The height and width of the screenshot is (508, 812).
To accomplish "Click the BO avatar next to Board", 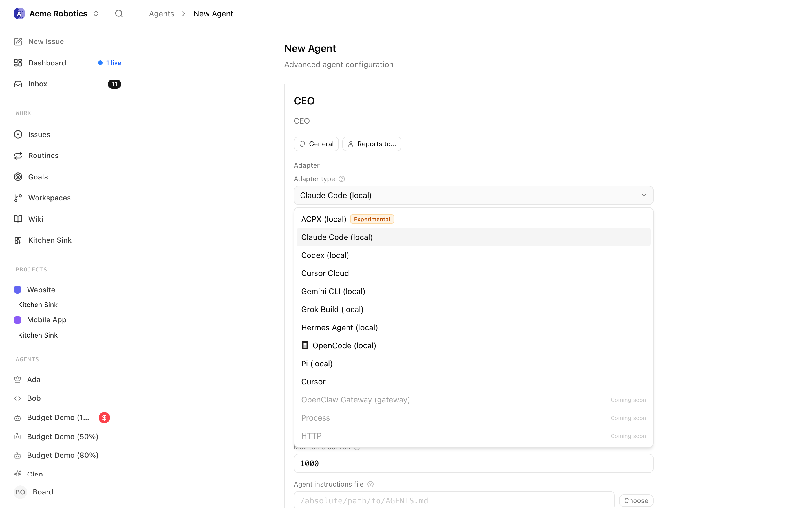I will tap(20, 492).
